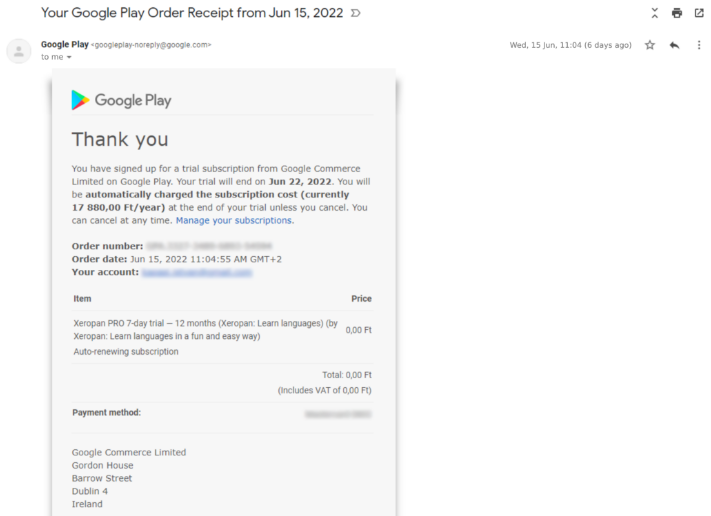
Task: Open the 'Manage your subscriptions' link
Action: [x=234, y=220]
